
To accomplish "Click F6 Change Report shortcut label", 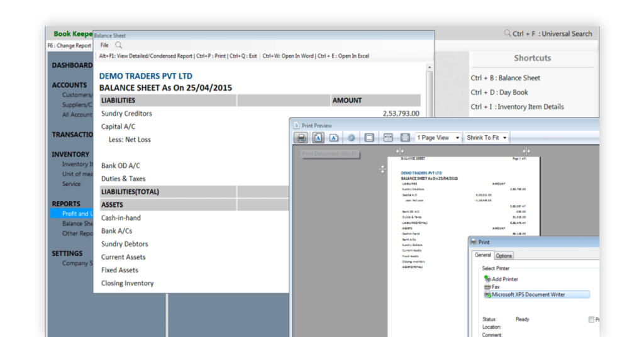I will [69, 45].
